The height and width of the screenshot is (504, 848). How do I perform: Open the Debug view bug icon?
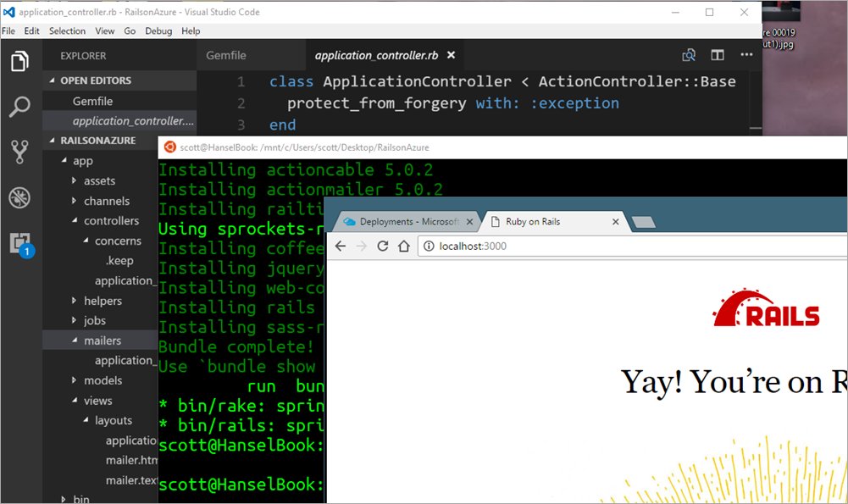[x=20, y=197]
